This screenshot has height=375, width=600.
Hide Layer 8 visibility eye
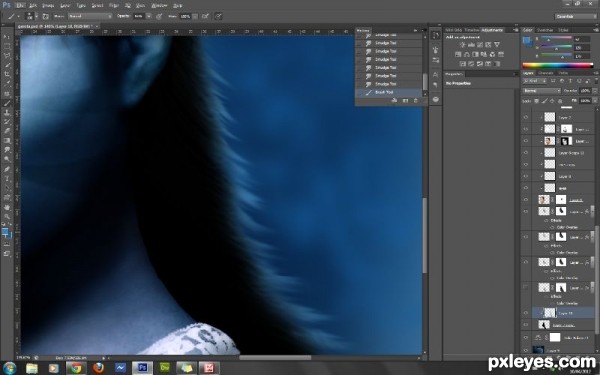pyautogui.click(x=526, y=176)
